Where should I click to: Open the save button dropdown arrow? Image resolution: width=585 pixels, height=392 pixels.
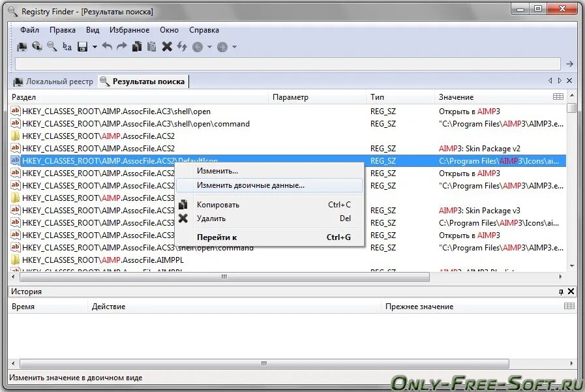[95, 47]
